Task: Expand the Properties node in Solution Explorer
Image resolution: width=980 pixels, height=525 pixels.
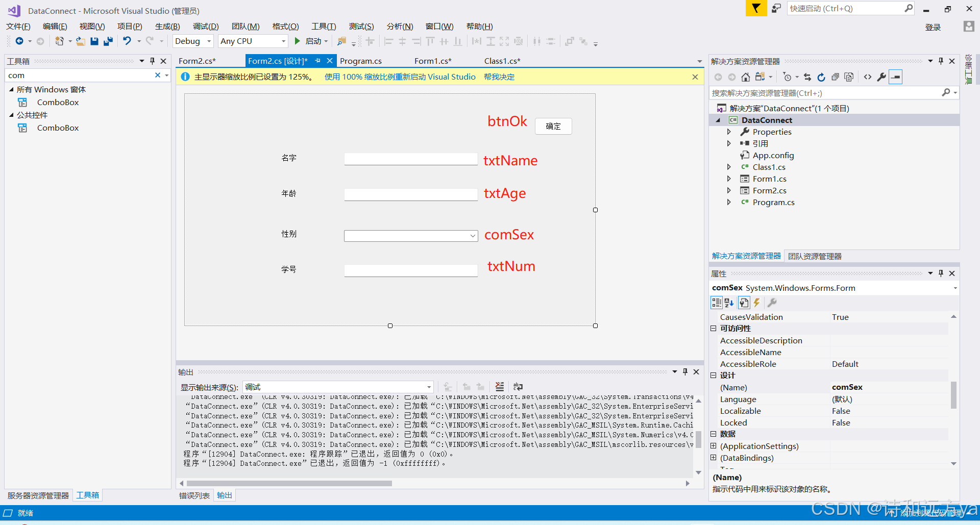Action: [729, 132]
